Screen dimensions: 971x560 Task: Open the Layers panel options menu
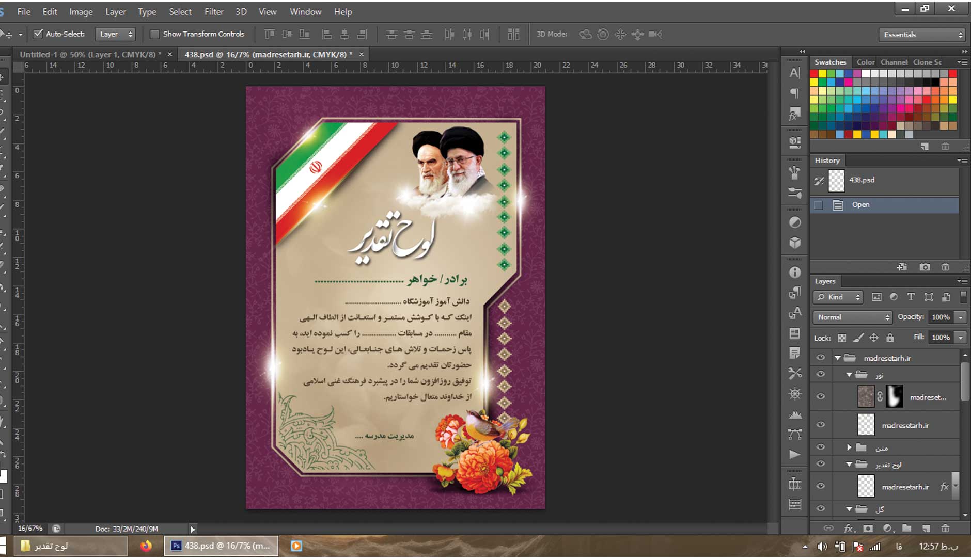click(963, 281)
